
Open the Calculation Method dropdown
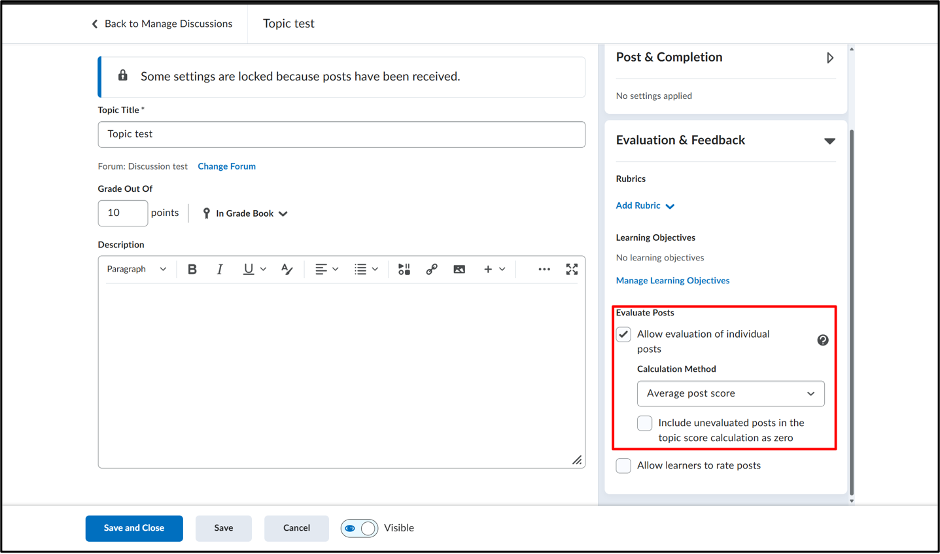(731, 394)
